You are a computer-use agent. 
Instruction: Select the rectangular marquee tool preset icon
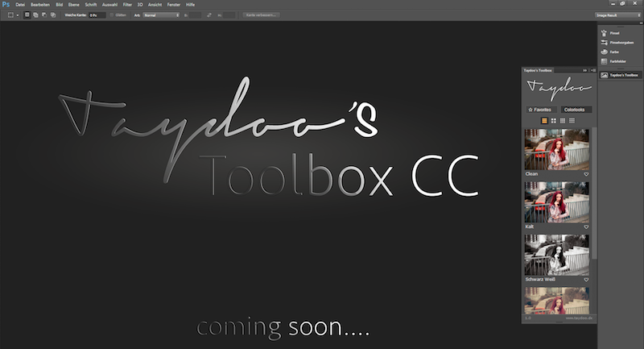(10, 15)
